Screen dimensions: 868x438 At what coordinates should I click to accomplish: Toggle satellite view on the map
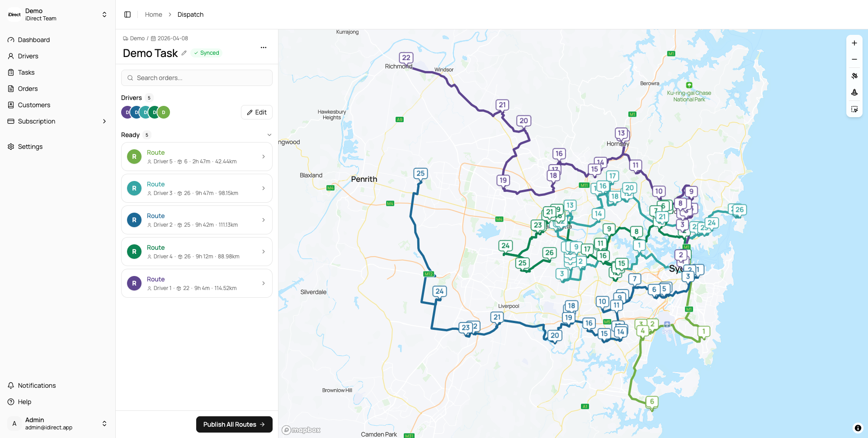pyautogui.click(x=854, y=76)
